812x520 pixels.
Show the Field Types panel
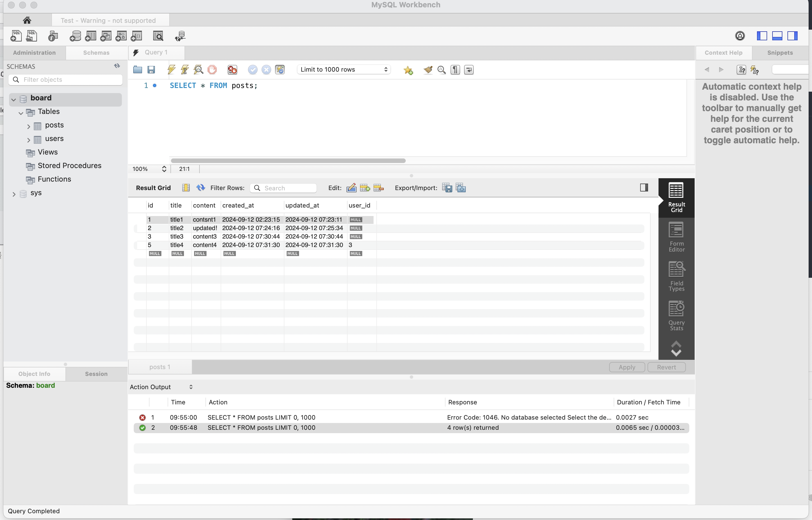(676, 276)
